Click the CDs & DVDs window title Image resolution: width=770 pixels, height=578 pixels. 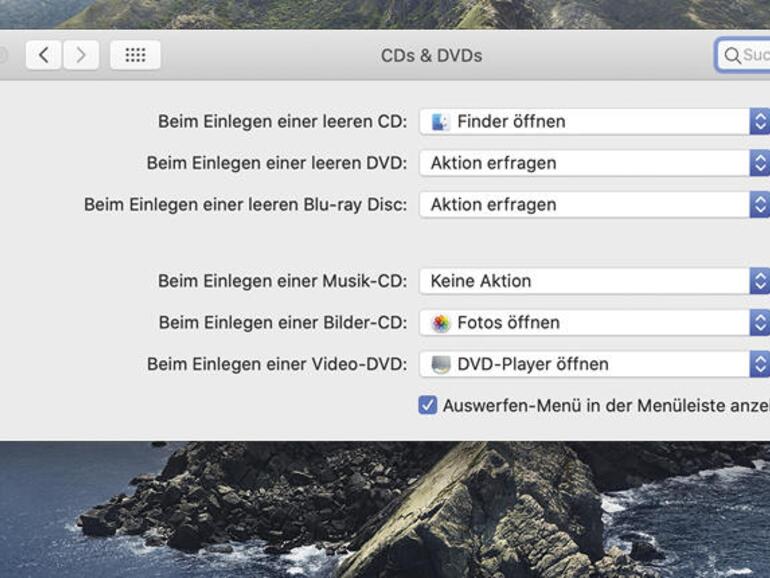[x=431, y=56]
